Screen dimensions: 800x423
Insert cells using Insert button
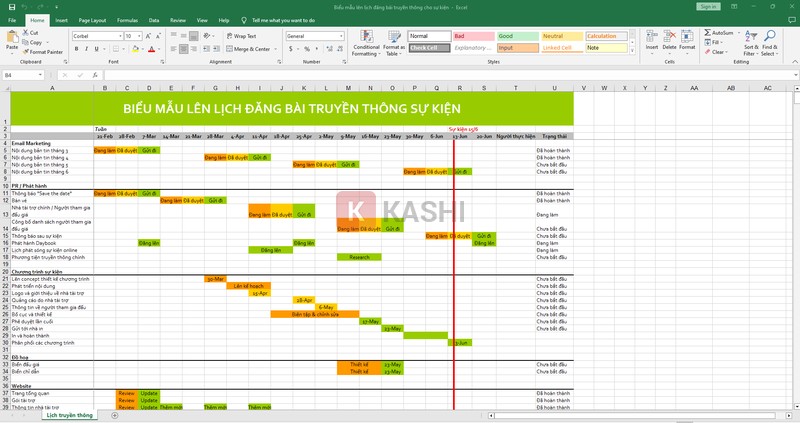(x=652, y=40)
